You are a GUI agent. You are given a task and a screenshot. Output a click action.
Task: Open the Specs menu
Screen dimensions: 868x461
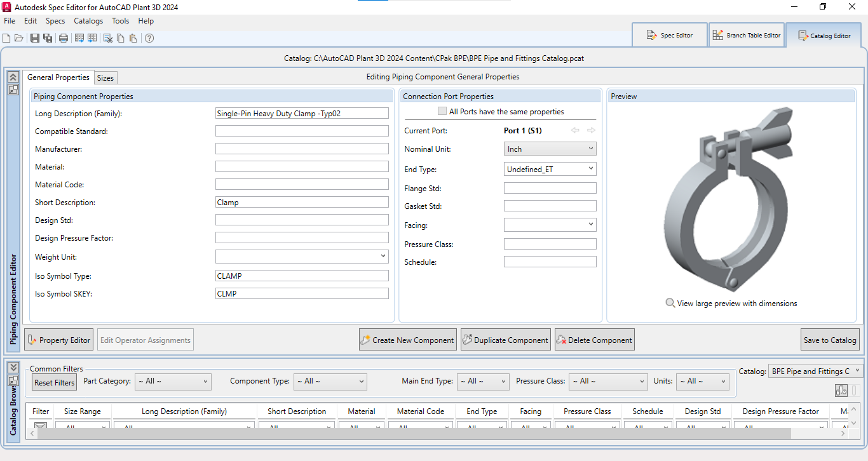55,21
